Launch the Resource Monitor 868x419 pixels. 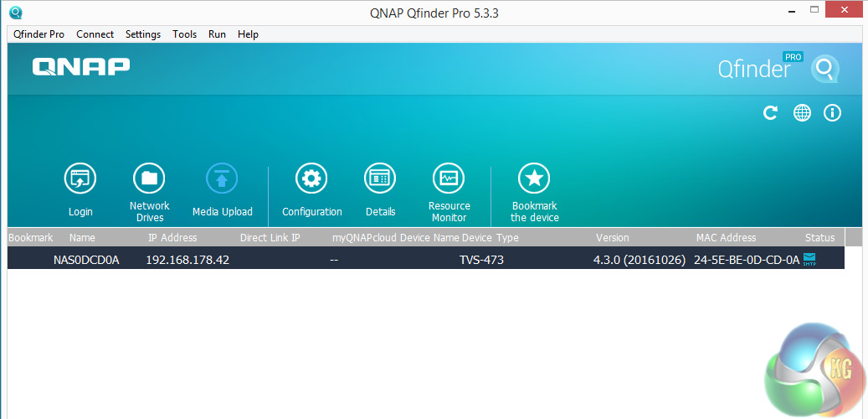(449, 178)
